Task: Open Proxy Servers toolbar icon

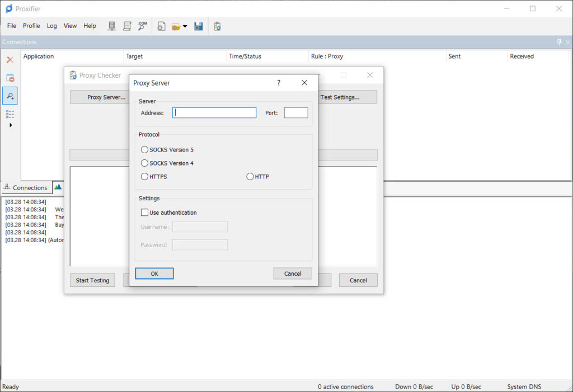Action: [112, 26]
